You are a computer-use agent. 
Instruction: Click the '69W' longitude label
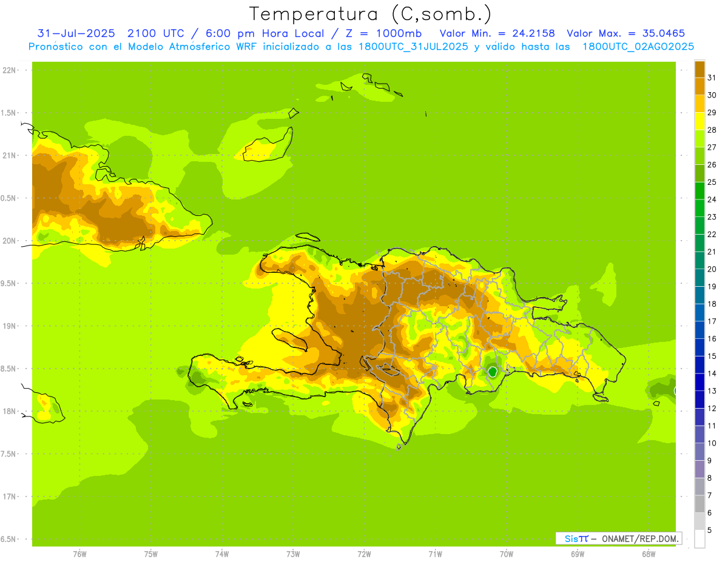[x=578, y=554]
